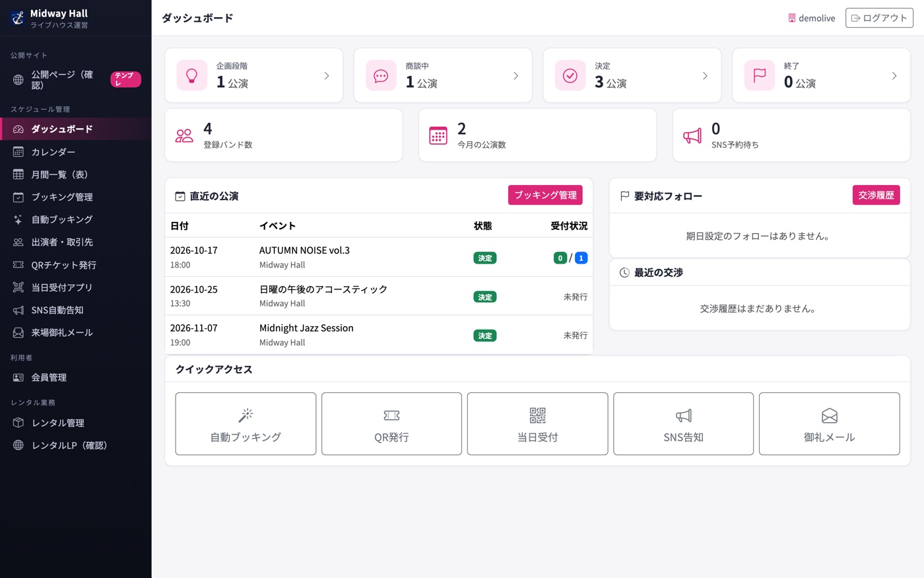
Task: Click the green 0 badge in 受付状況
Action: 560,258
